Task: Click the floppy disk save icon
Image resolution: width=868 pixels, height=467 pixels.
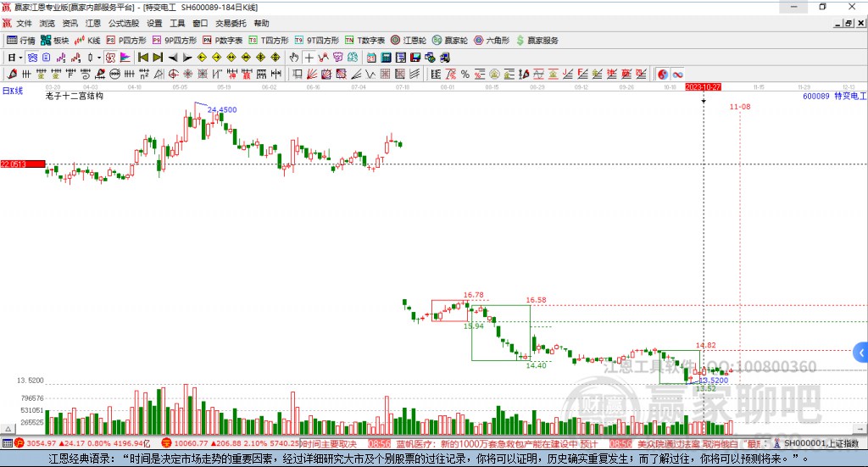Action: coord(415,58)
